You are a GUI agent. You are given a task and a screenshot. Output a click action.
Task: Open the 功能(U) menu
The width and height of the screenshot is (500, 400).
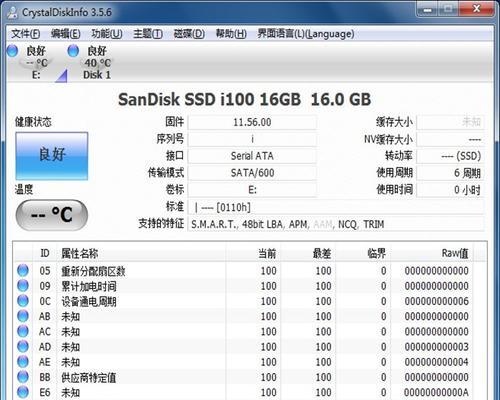pyautogui.click(x=107, y=34)
